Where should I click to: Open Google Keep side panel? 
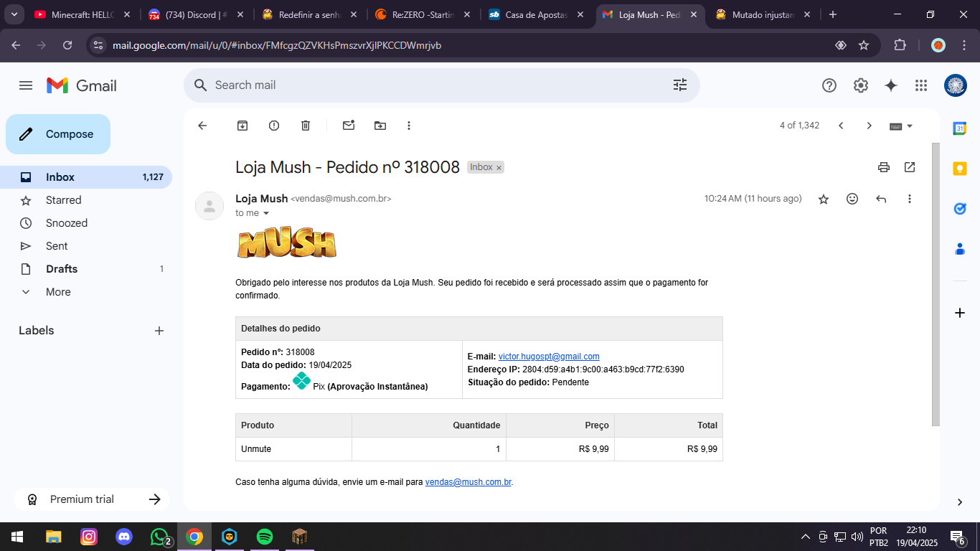[x=960, y=169]
